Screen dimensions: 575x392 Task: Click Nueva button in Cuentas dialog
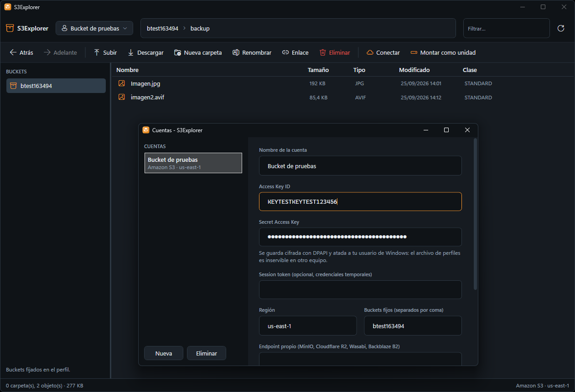(164, 353)
